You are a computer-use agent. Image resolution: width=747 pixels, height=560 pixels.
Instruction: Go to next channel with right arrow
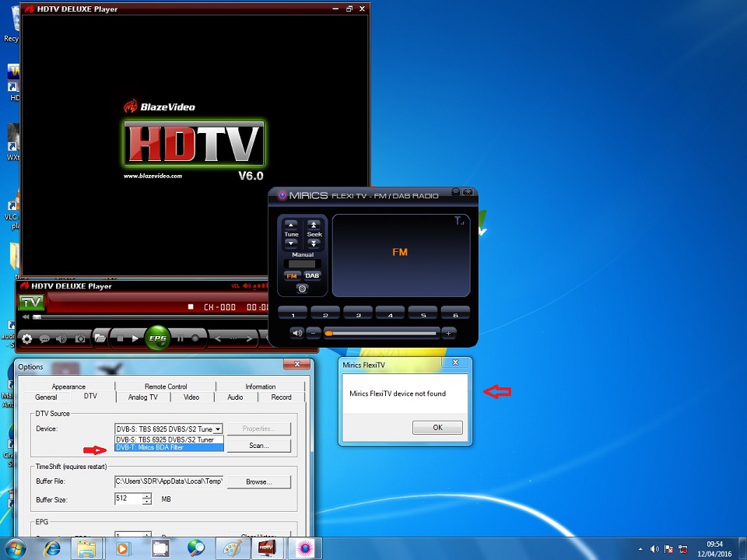click(249, 338)
